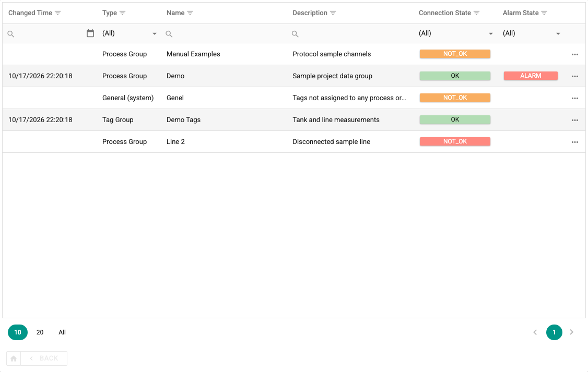Set page size to 10

tap(18, 332)
